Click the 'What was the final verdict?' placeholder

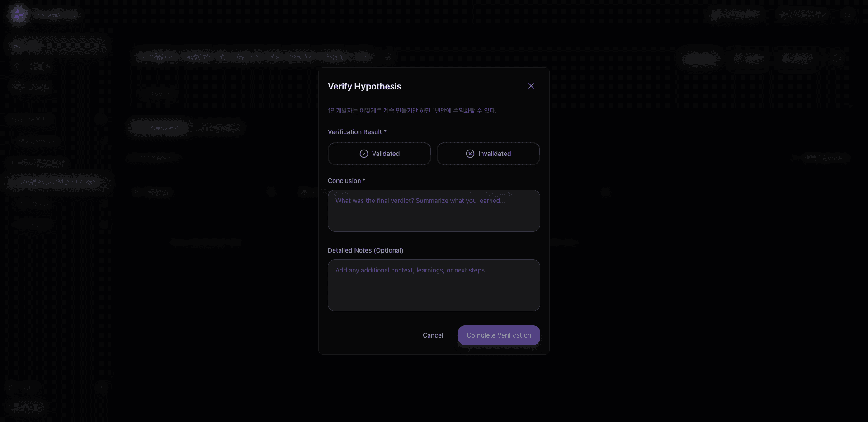click(420, 201)
